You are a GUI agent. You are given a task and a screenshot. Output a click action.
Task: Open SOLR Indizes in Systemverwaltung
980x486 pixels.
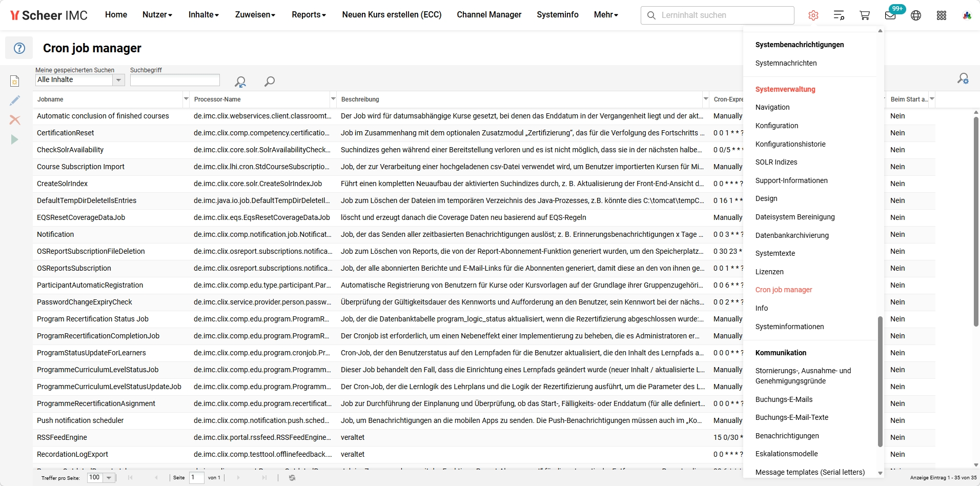[776, 162]
